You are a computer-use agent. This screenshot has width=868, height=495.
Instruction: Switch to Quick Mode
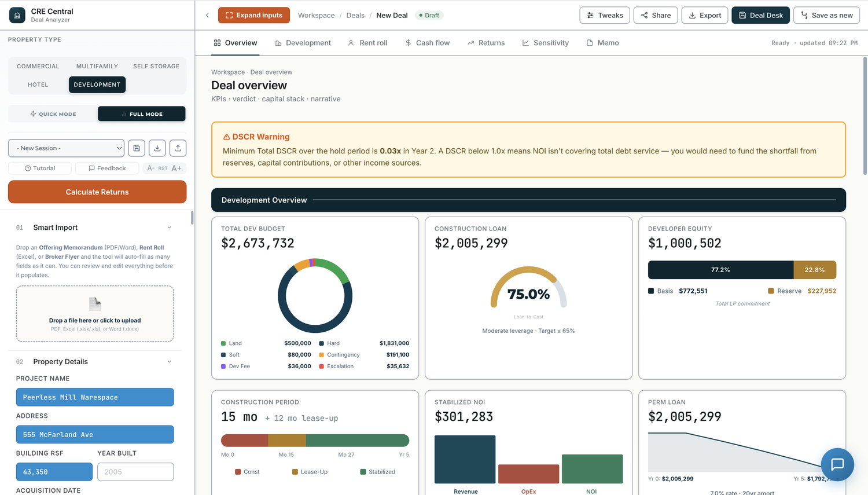point(53,114)
